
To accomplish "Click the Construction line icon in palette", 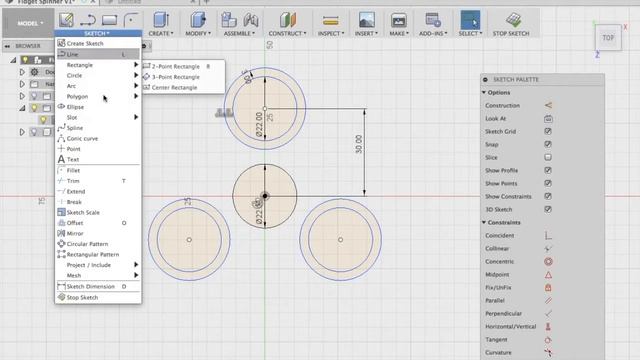I will click(x=548, y=105).
